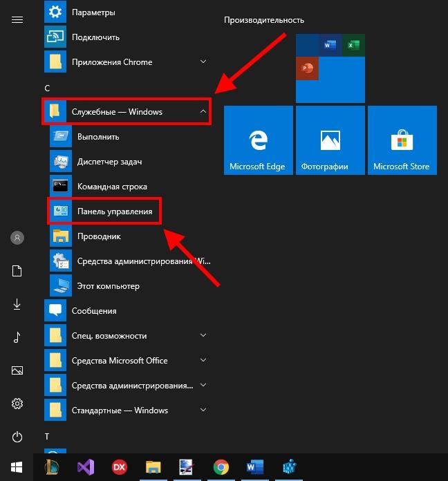Click the Проводник label
Viewport: 448px width, 481px height.
tap(99, 236)
